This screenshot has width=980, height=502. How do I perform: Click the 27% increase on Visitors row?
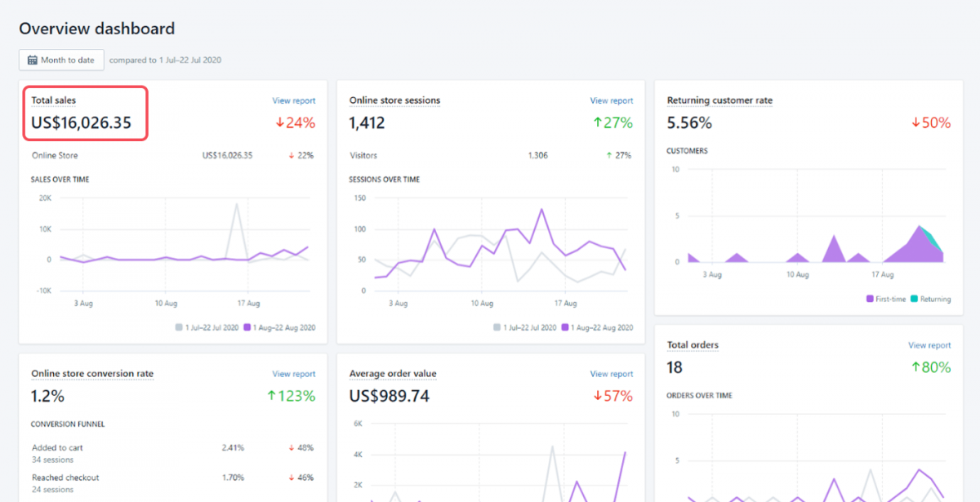click(618, 155)
